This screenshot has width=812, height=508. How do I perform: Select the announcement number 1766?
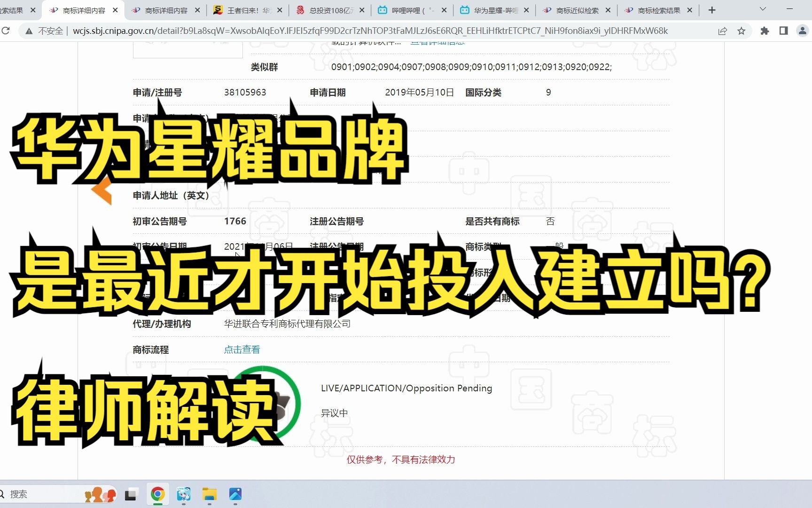click(x=235, y=221)
